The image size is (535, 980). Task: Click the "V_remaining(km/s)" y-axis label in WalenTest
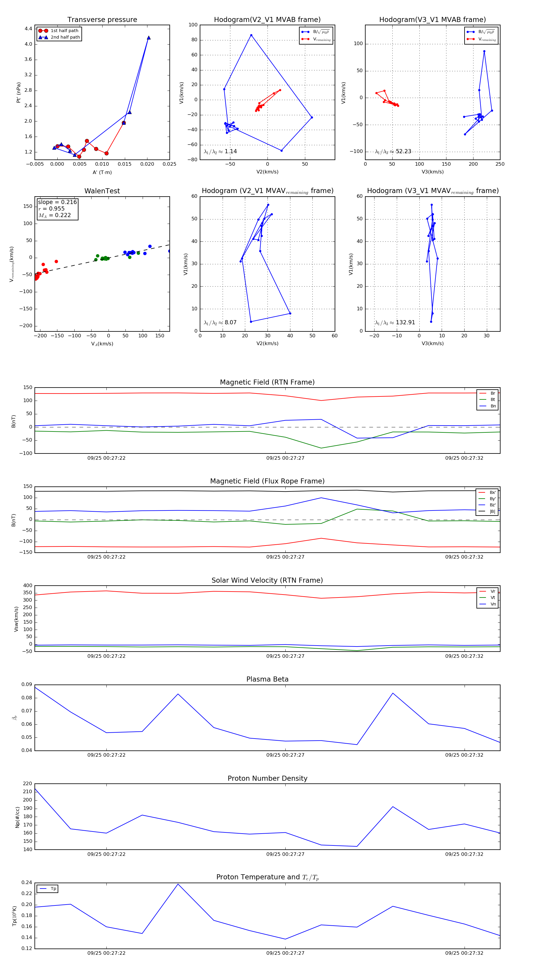pyautogui.click(x=12, y=264)
